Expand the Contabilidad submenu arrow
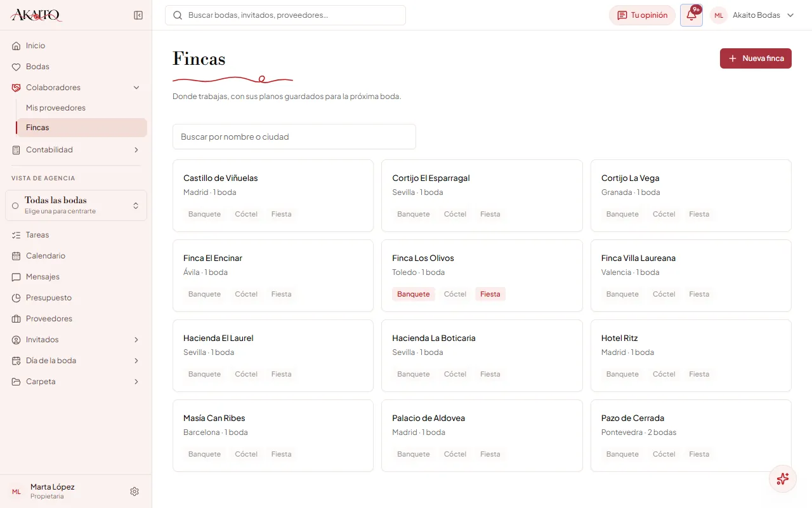This screenshot has height=508, width=812. pos(136,150)
